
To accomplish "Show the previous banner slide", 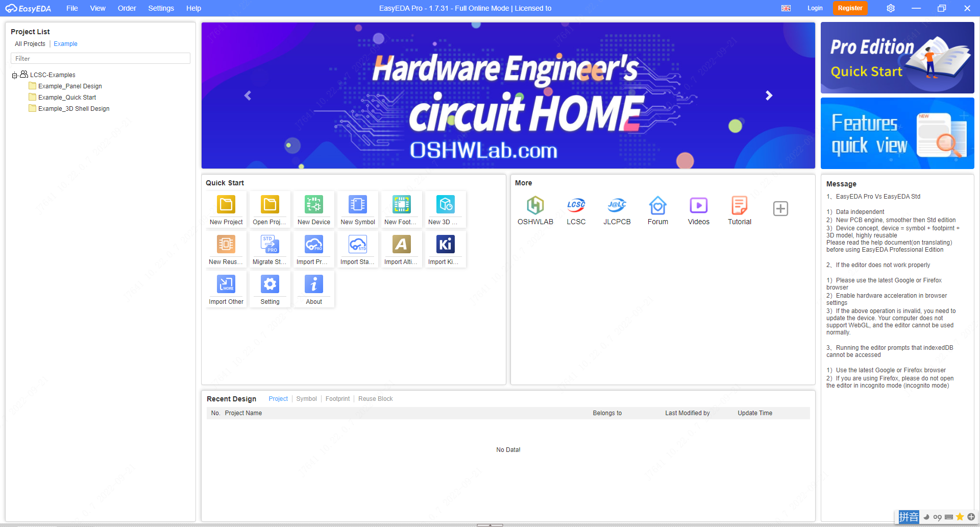I will [248, 95].
